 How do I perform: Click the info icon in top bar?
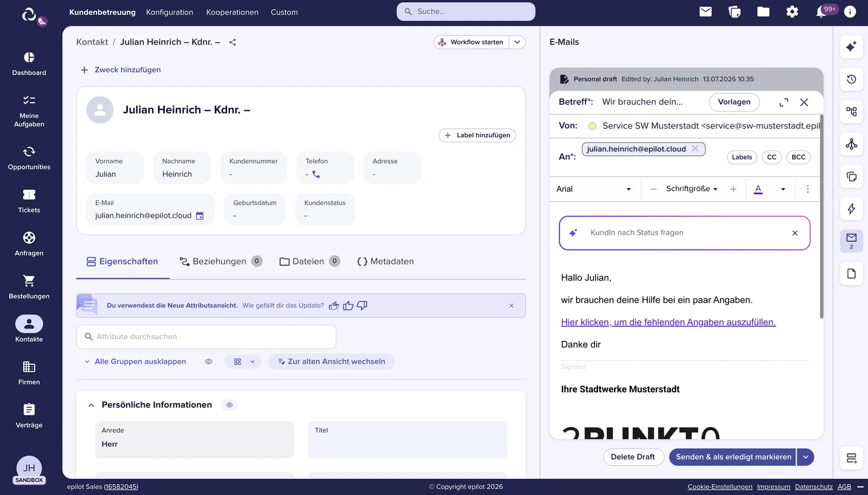850,11
